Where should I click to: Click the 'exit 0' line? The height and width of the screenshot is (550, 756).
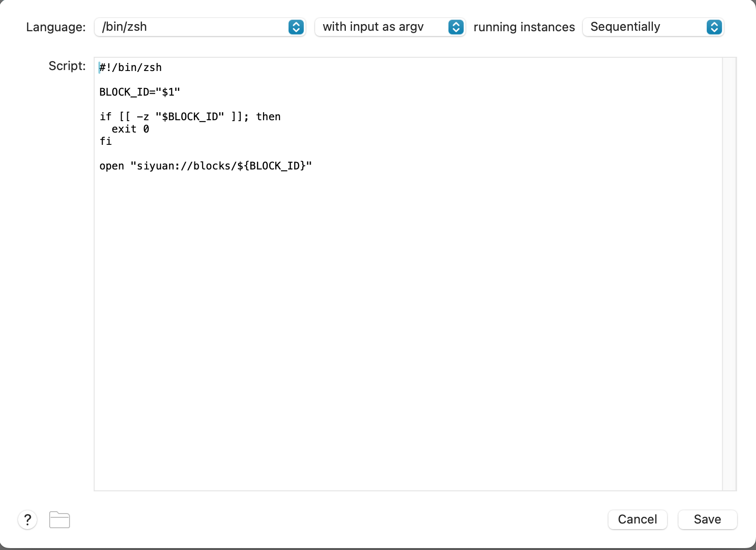[131, 129]
